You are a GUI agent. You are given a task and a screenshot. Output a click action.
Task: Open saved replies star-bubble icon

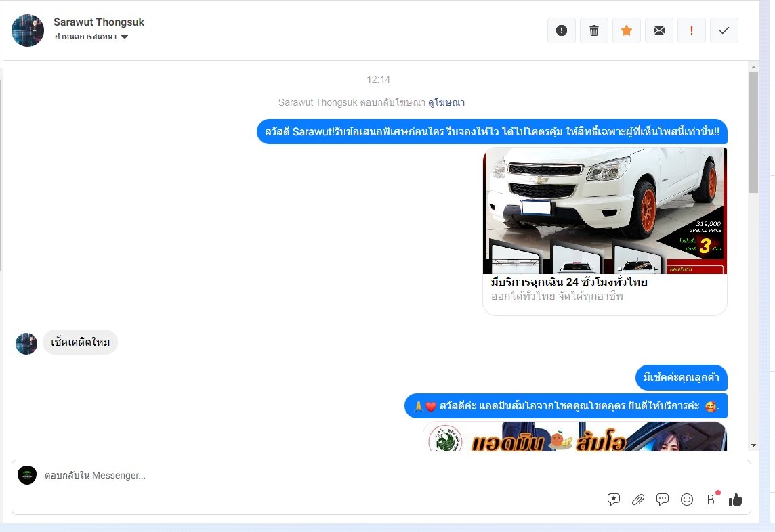coord(614,500)
